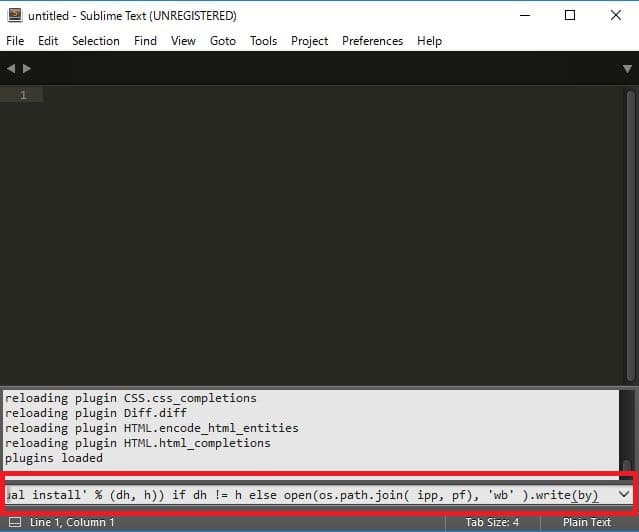
Task: Click console line 'reloading plugin HTML.encode_html_entities'
Action: pyautogui.click(x=152, y=428)
